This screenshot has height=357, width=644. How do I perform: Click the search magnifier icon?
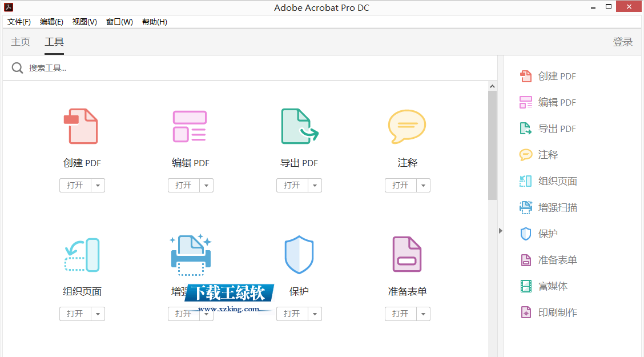(17, 68)
